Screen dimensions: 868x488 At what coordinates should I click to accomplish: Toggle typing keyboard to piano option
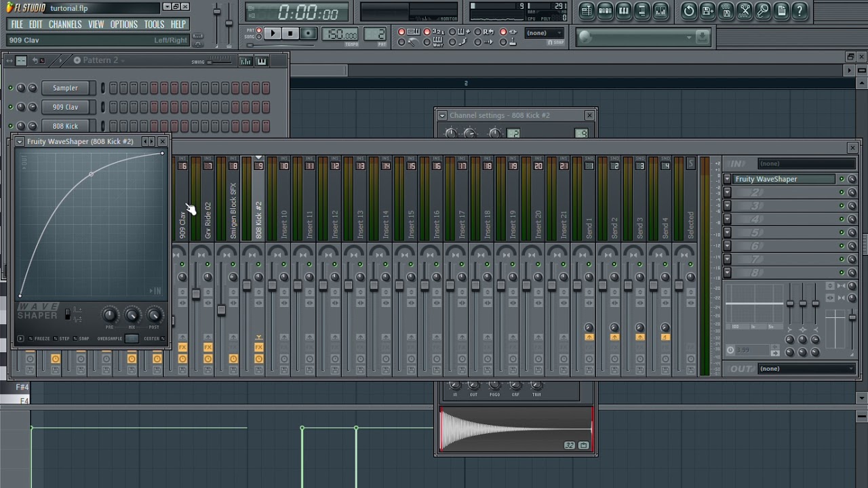[x=401, y=32]
